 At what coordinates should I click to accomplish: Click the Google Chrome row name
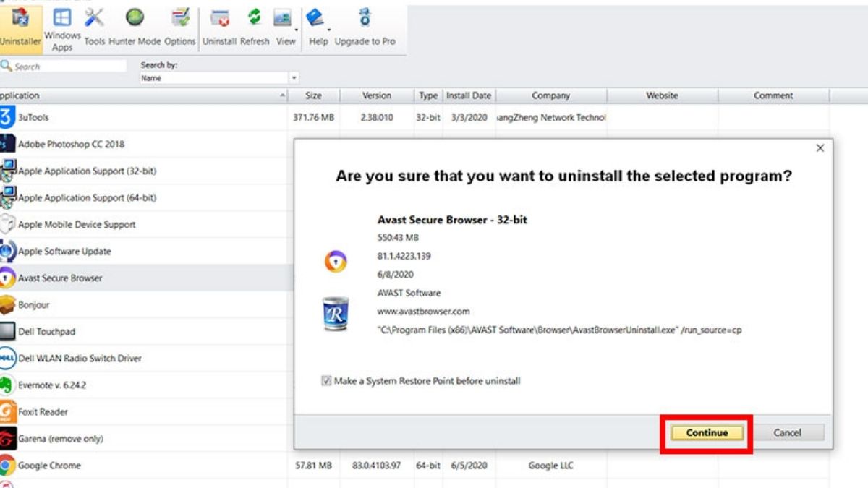click(49, 465)
